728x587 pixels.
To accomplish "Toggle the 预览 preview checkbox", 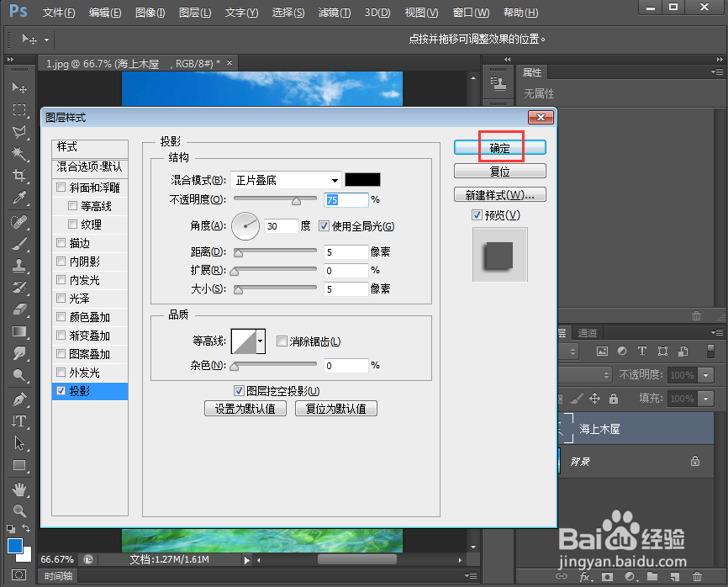I will 477,214.
